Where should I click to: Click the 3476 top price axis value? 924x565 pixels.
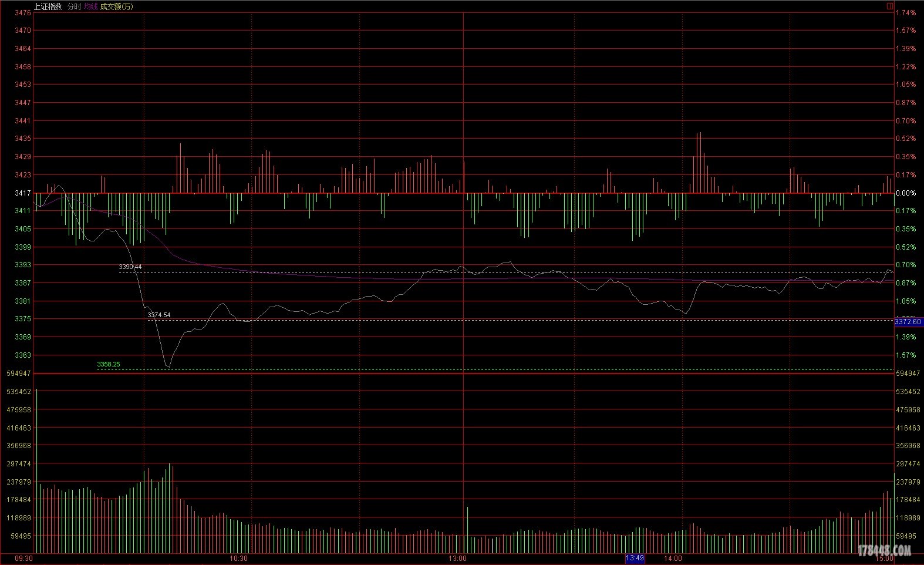(x=23, y=12)
